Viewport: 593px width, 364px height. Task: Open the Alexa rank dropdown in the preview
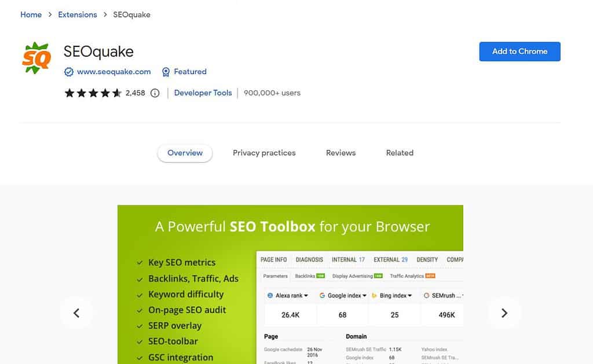coord(288,295)
